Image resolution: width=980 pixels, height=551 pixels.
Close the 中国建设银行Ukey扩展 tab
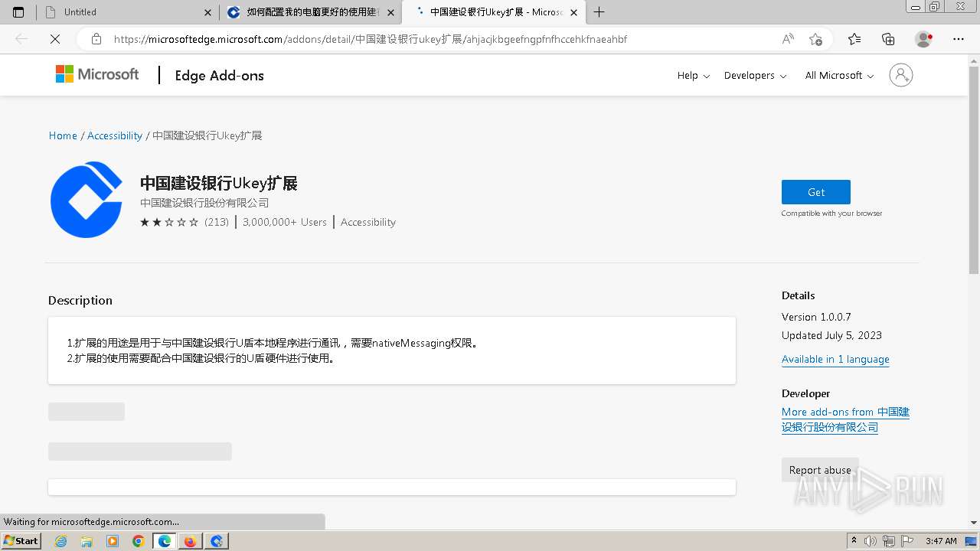click(x=575, y=12)
